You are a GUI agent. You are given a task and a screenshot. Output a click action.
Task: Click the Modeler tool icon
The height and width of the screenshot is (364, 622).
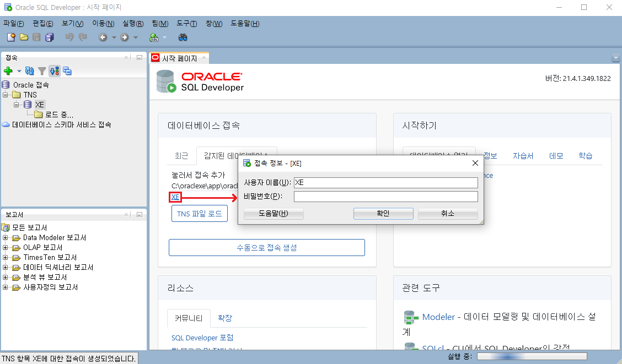point(411,317)
